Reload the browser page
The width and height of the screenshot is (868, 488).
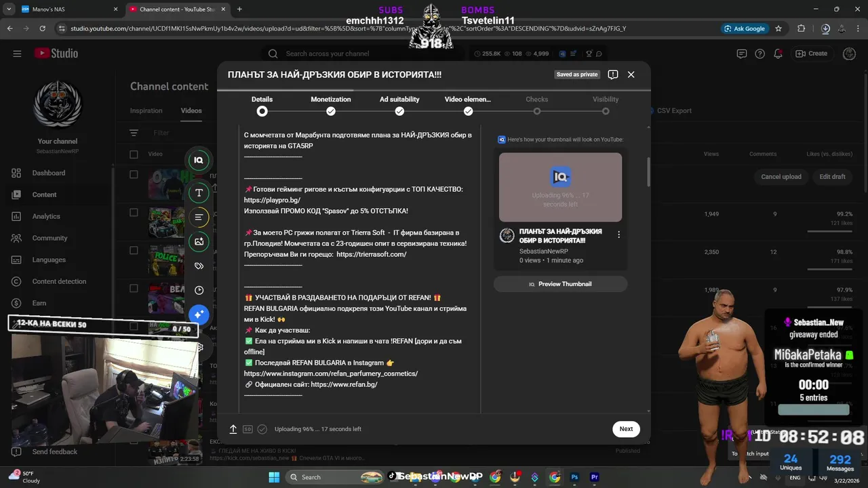click(43, 28)
